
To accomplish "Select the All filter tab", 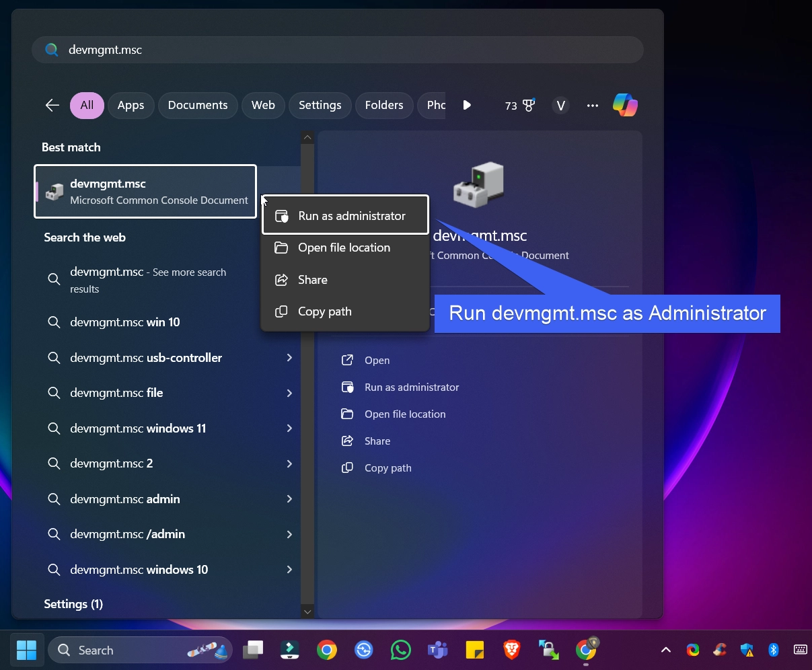I will [x=87, y=105].
